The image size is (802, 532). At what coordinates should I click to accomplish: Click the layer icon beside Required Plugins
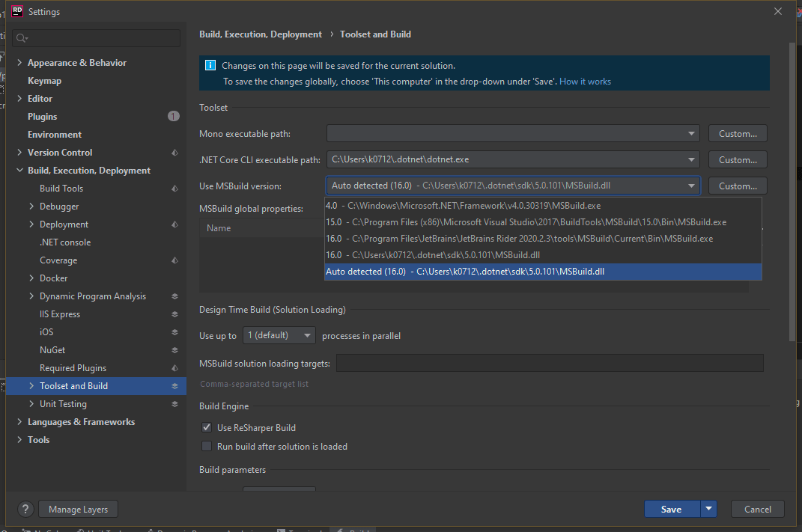175,368
